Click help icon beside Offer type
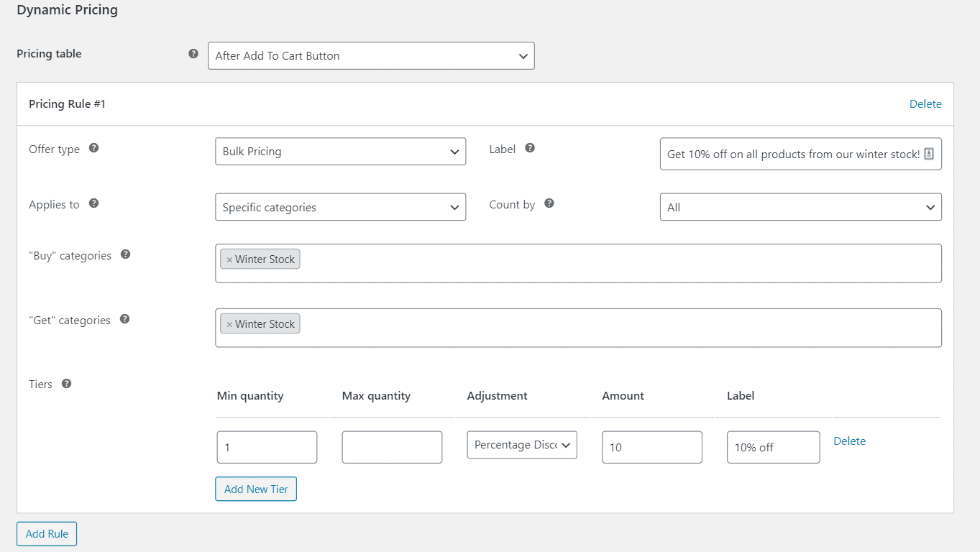This screenshot has width=980, height=552. pos(93,148)
